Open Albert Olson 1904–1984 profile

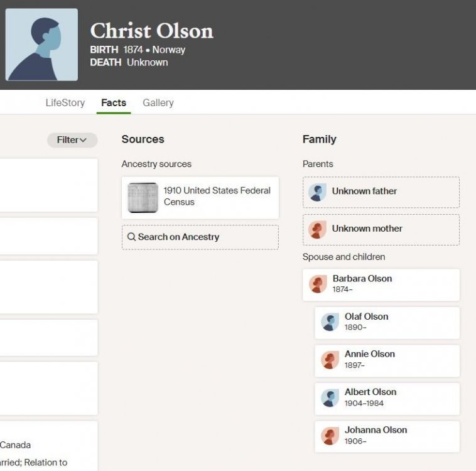point(387,399)
